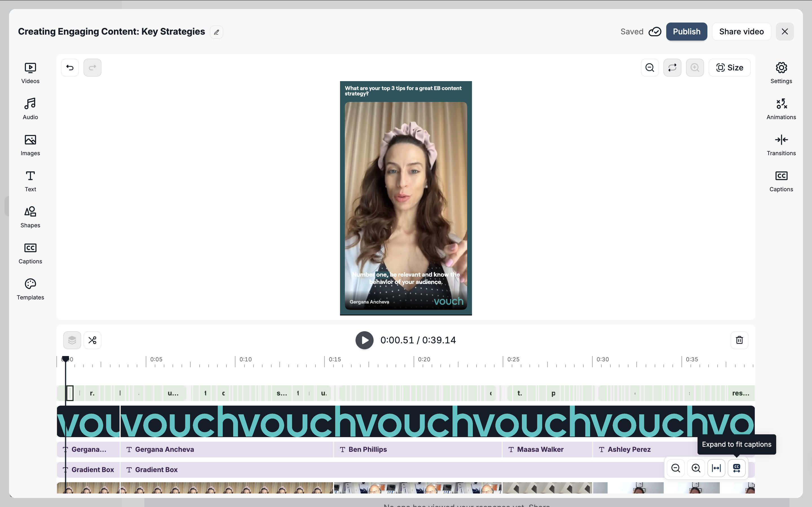This screenshot has height=507, width=812.
Task: Open the Settings panel
Action: tap(781, 73)
